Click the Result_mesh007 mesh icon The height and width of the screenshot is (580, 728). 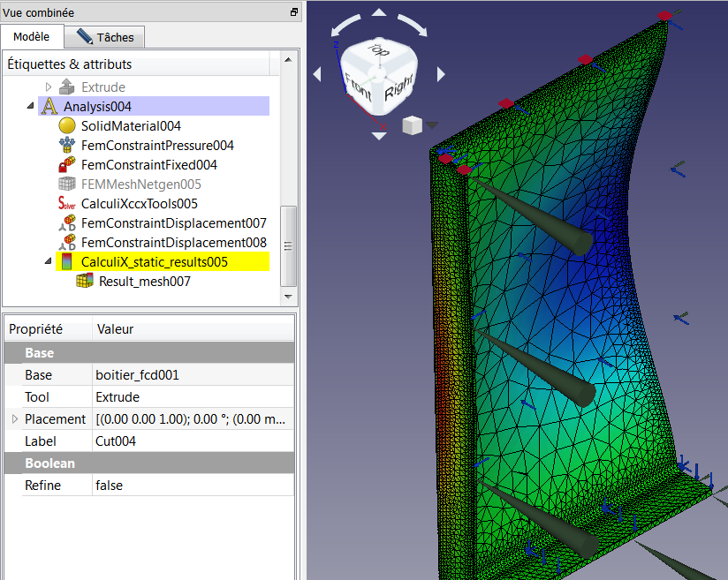(x=85, y=282)
